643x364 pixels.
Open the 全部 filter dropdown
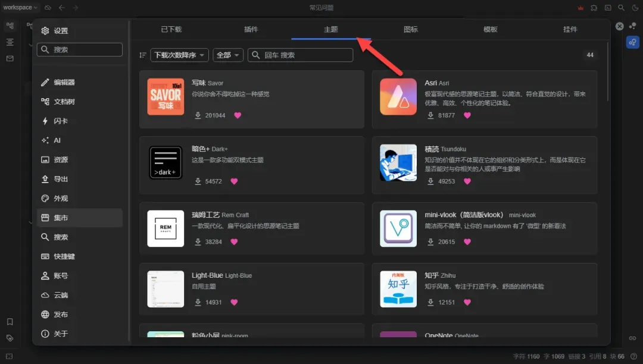coord(228,55)
